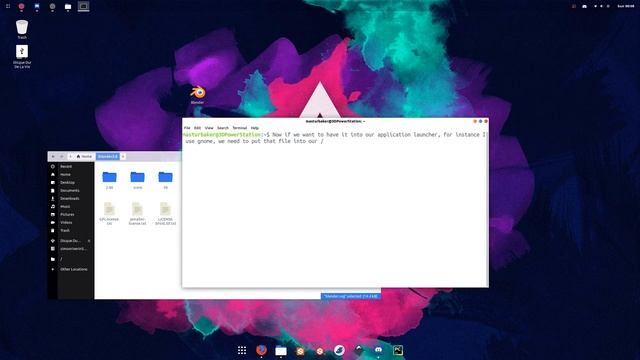Select the GPL-license.txt file

tap(109, 213)
